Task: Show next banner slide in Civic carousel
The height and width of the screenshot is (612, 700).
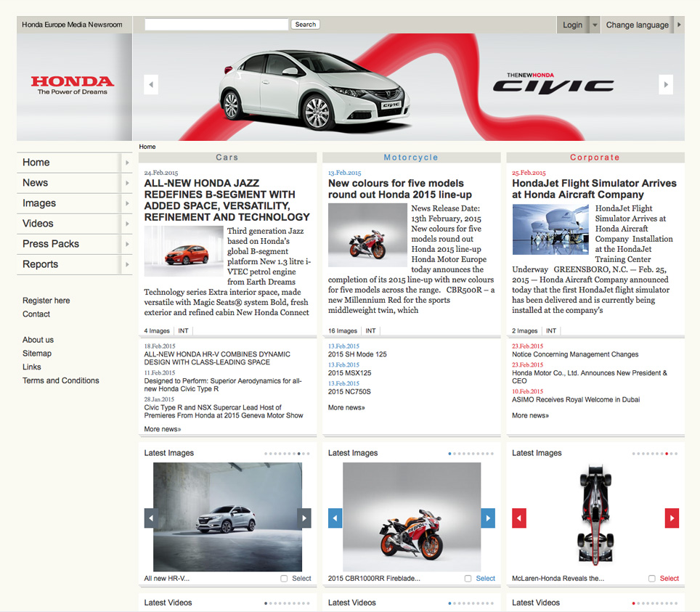Action: [666, 84]
